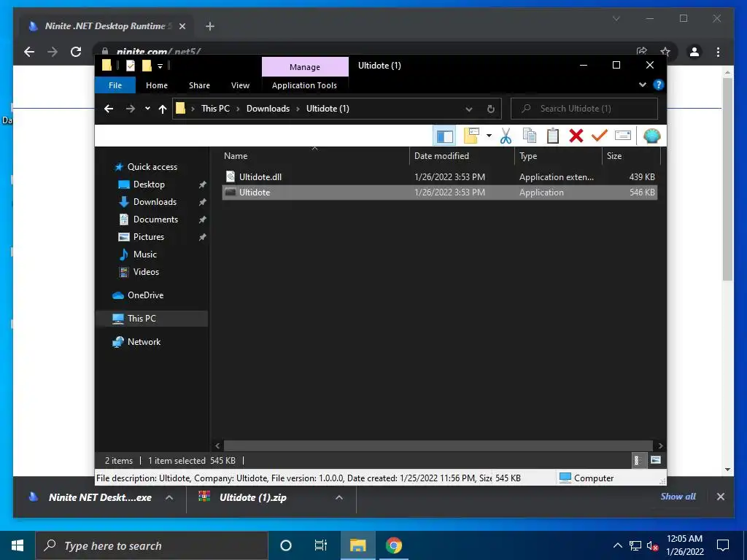Image resolution: width=747 pixels, height=560 pixels.
Task: Open Network in navigation pane
Action: click(x=144, y=342)
